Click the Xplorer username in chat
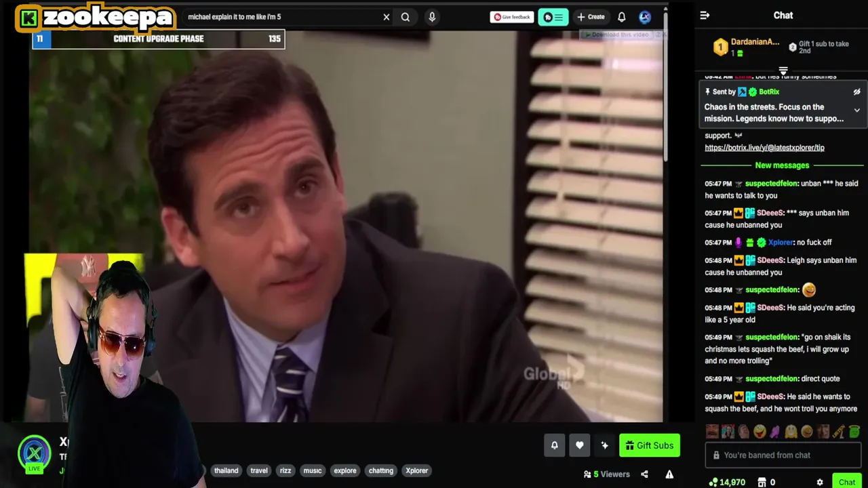The width and height of the screenshot is (868, 488). (x=781, y=243)
